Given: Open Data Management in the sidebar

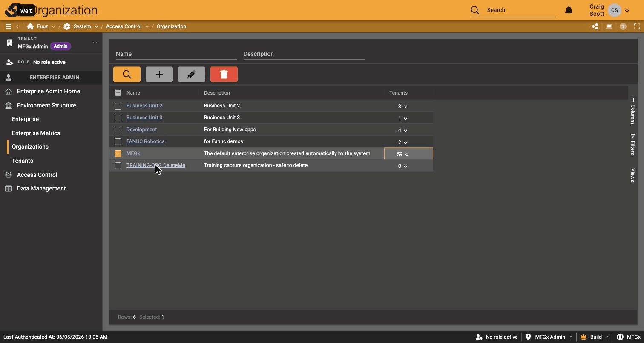Looking at the screenshot, I should pos(41,188).
